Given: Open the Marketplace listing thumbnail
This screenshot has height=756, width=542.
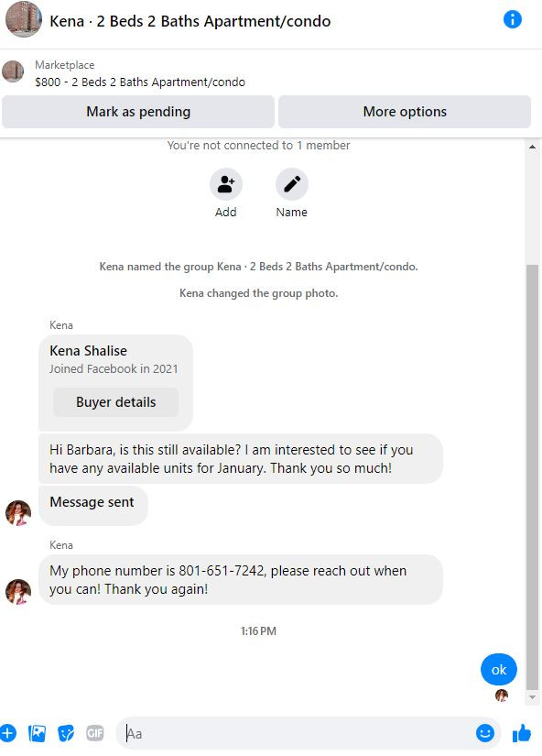Looking at the screenshot, I should [x=13, y=71].
